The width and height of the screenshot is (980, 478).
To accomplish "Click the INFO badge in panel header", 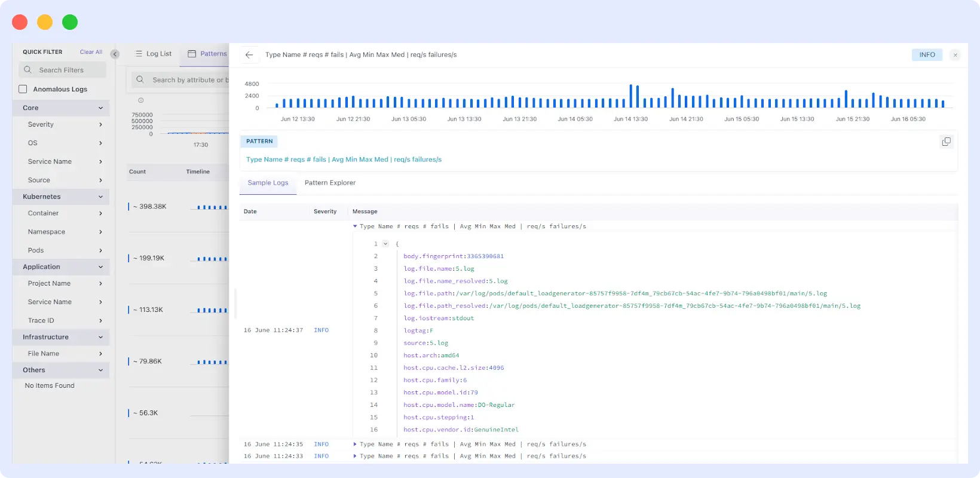I will (x=927, y=55).
